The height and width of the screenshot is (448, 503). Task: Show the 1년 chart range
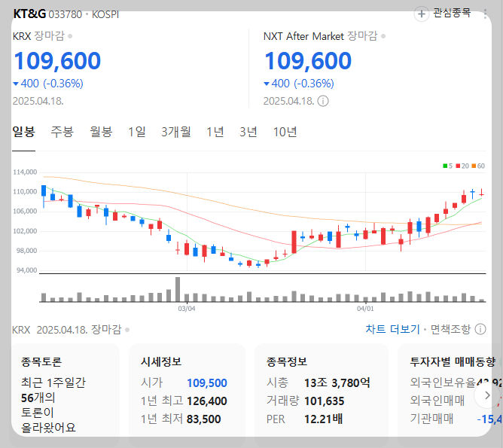(215, 132)
